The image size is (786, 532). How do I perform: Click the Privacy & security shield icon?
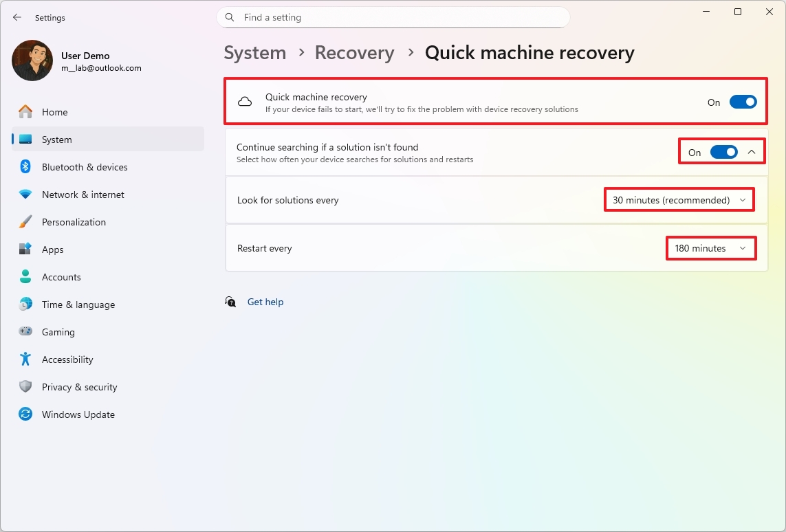(25, 386)
